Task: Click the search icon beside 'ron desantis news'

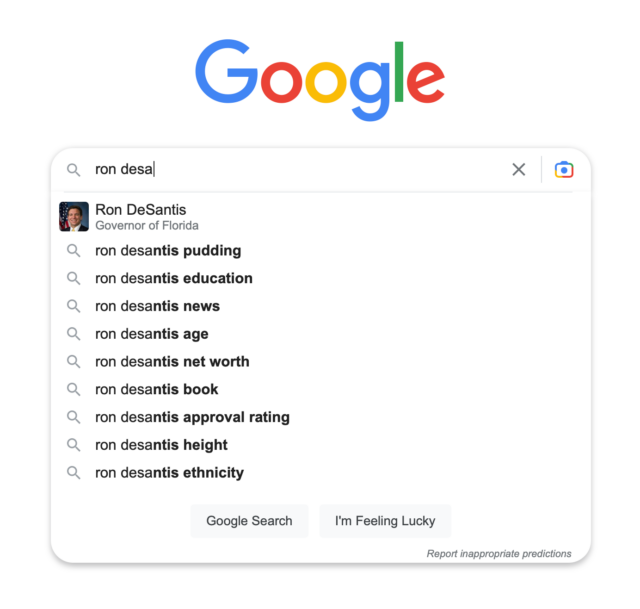Action: [x=73, y=306]
